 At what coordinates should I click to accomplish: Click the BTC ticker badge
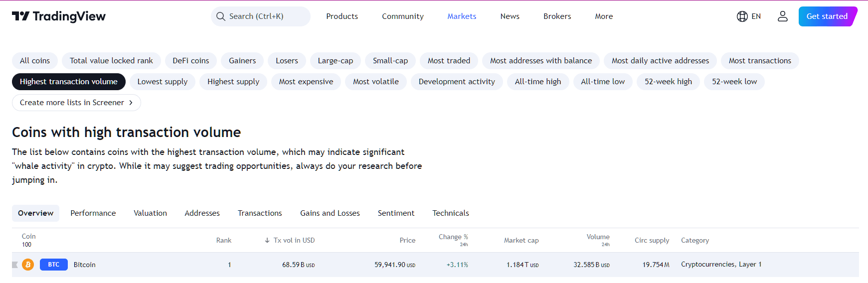54,265
